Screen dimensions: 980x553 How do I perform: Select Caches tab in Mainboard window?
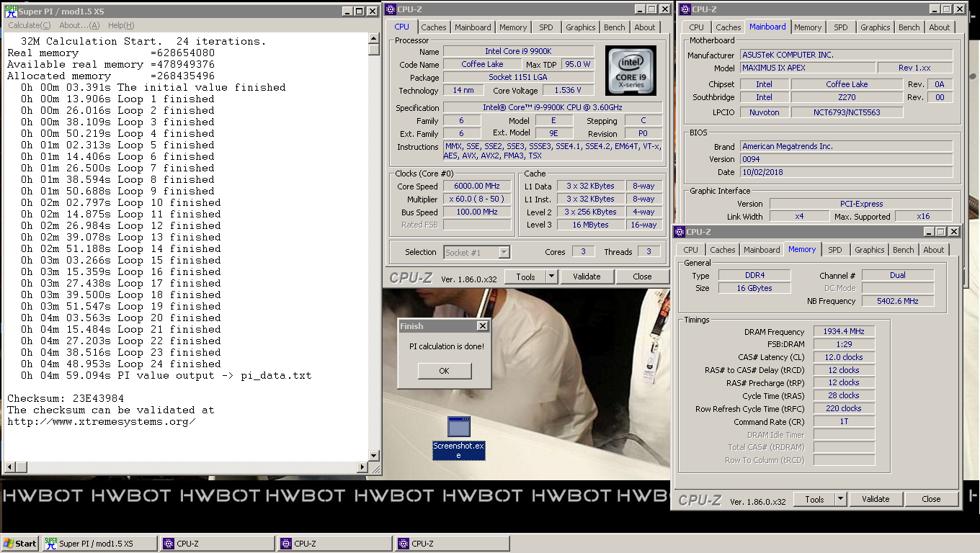(729, 27)
